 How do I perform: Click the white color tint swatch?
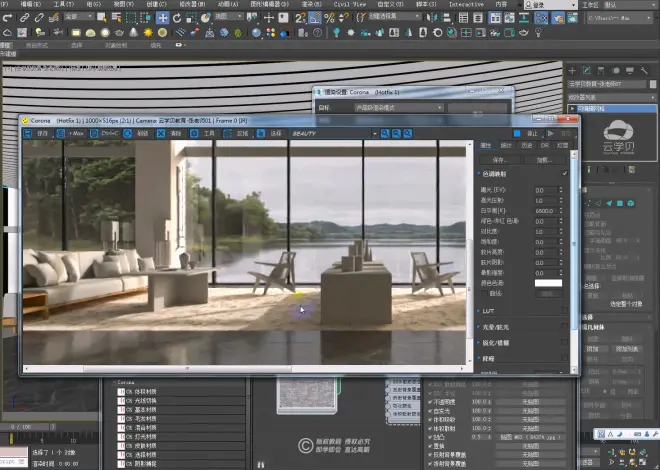click(x=547, y=283)
